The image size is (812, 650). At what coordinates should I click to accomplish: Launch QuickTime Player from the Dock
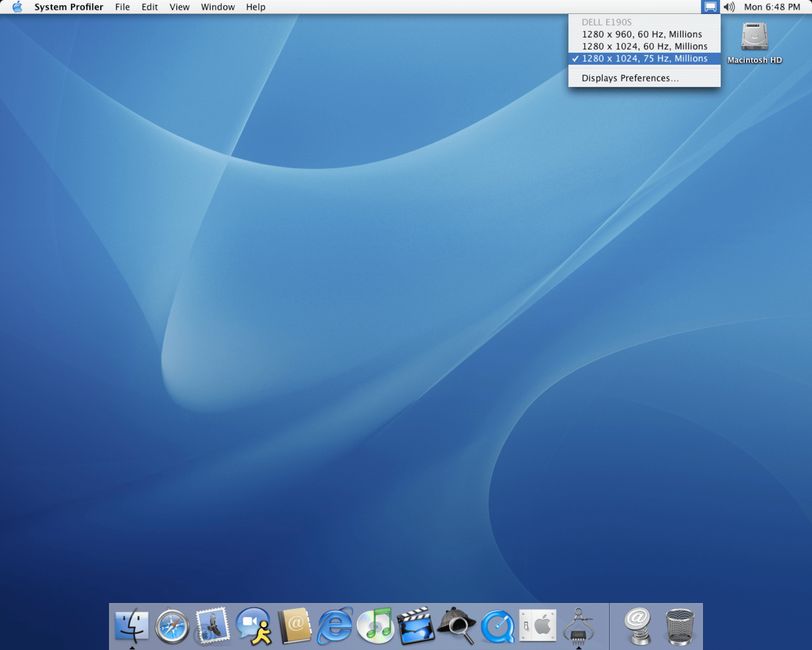pyautogui.click(x=497, y=627)
